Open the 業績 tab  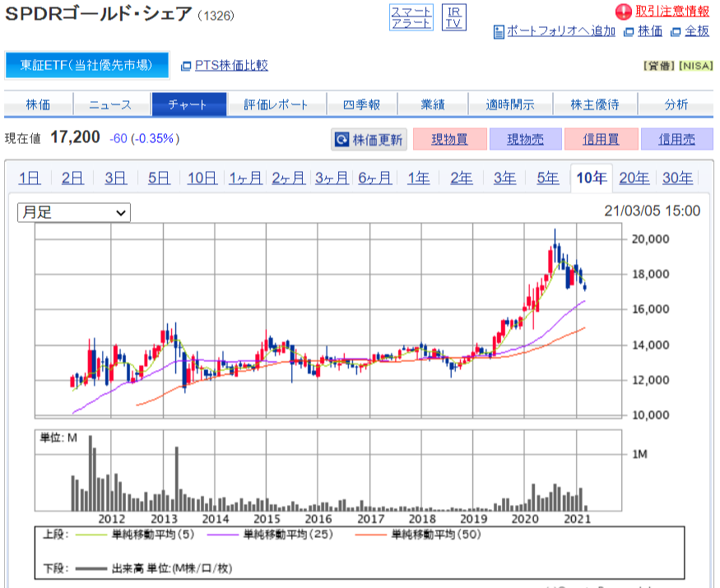pos(433,104)
